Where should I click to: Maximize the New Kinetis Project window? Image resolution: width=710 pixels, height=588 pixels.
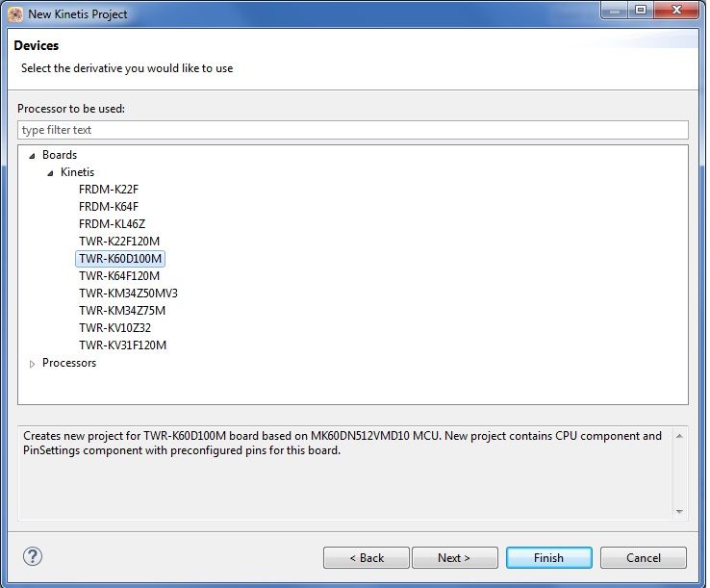pos(641,11)
